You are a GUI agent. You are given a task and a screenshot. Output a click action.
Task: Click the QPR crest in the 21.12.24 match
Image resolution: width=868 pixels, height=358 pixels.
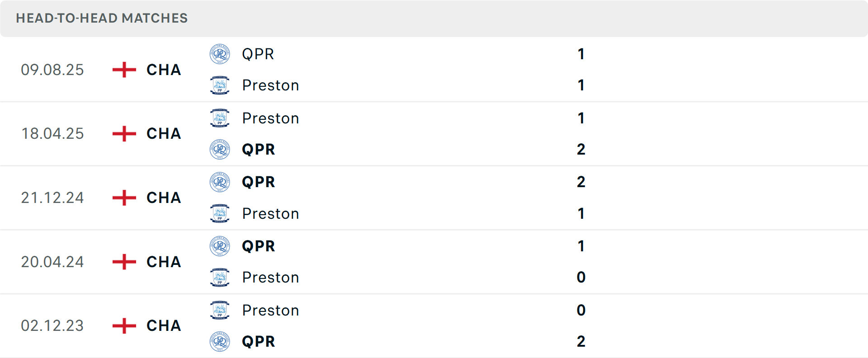(x=220, y=182)
